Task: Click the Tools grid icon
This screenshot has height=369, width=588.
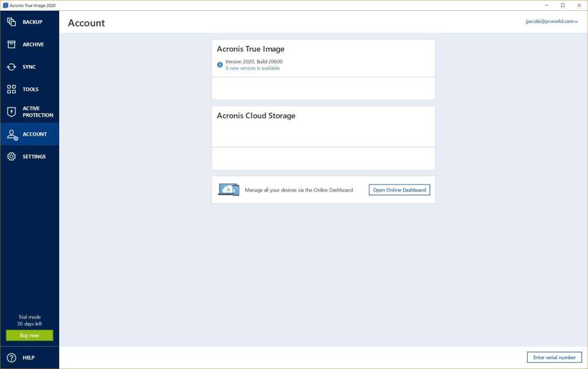Action: pyautogui.click(x=11, y=89)
